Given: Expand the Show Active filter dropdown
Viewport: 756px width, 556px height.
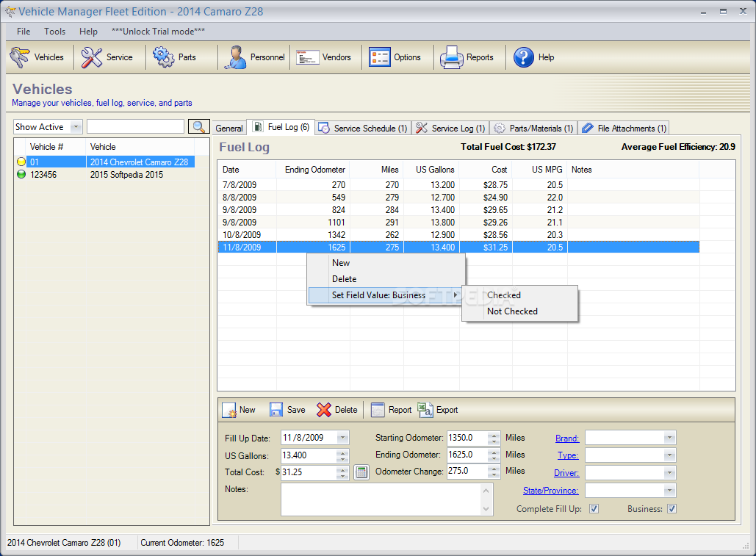Looking at the screenshot, I should 76,127.
